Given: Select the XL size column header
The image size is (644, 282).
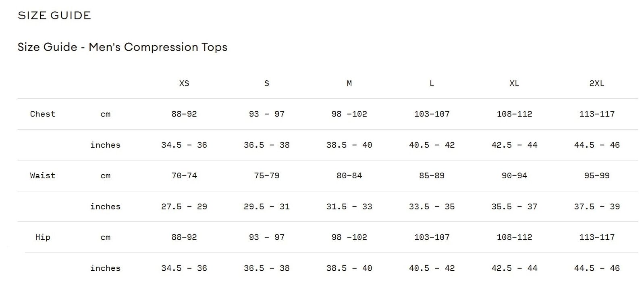Looking at the screenshot, I should point(514,84).
